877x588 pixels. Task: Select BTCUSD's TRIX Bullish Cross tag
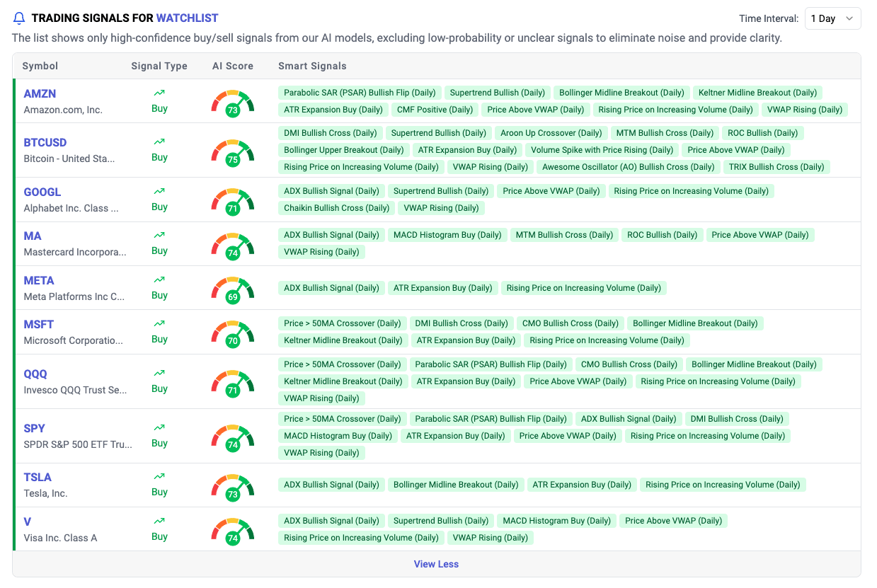(776, 167)
